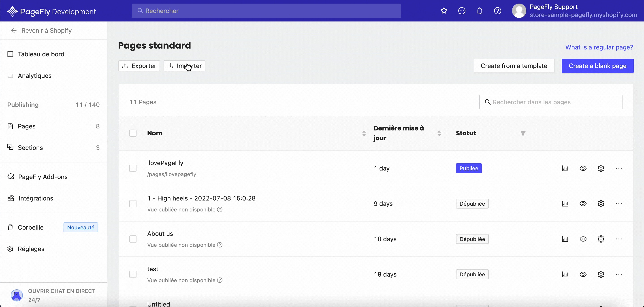Image resolution: width=644 pixels, height=307 pixels.
Task: View analytics for test page
Action: (x=565, y=275)
